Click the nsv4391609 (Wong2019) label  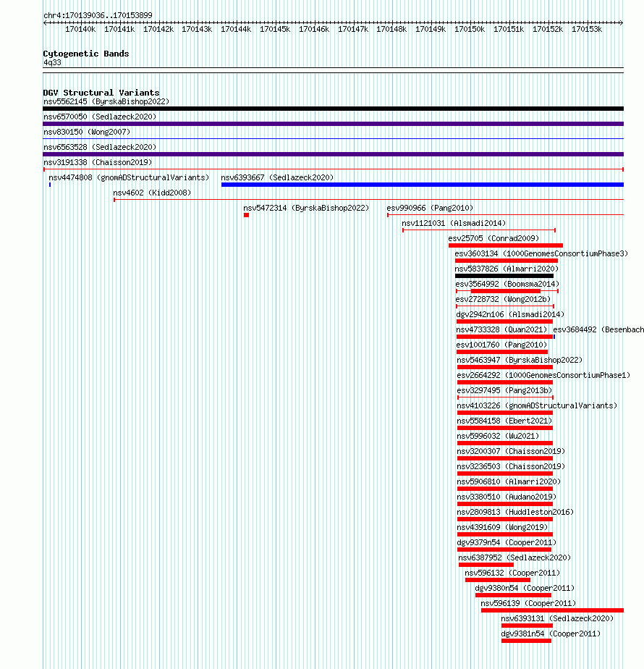502,527
